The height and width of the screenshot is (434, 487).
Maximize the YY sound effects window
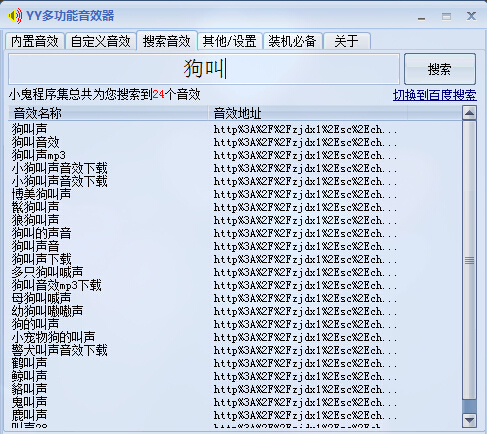coord(446,16)
